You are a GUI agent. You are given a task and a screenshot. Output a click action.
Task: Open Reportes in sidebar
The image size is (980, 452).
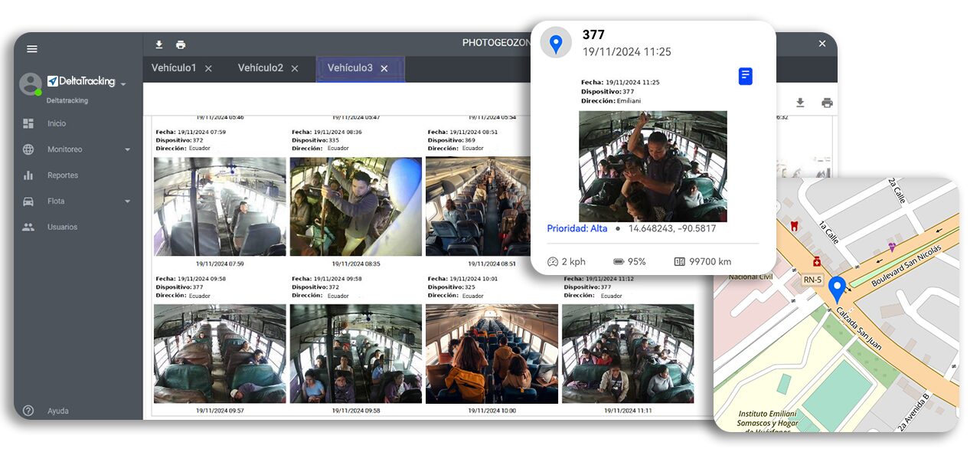coord(63,175)
